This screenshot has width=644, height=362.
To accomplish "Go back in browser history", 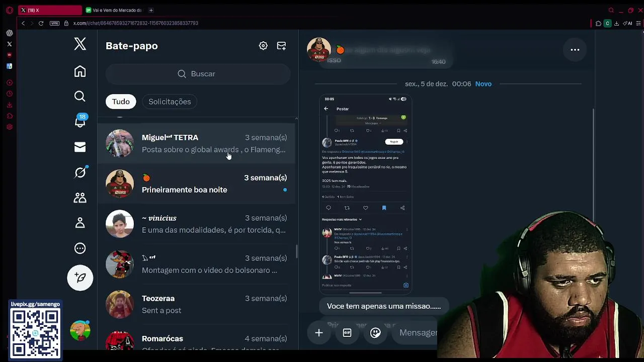I will coord(23,23).
